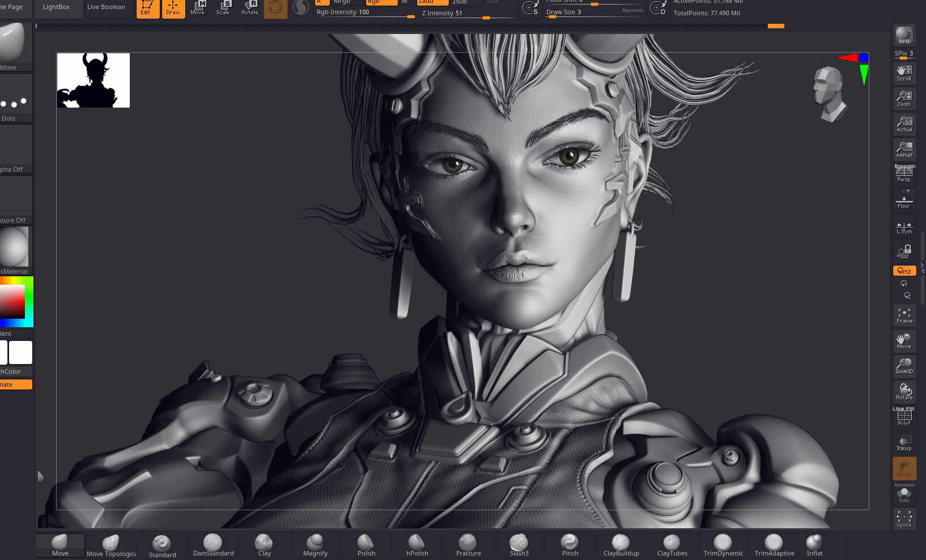This screenshot has height=560, width=926.
Task: Click Alternate button below SwitchColor
Action: point(15,384)
